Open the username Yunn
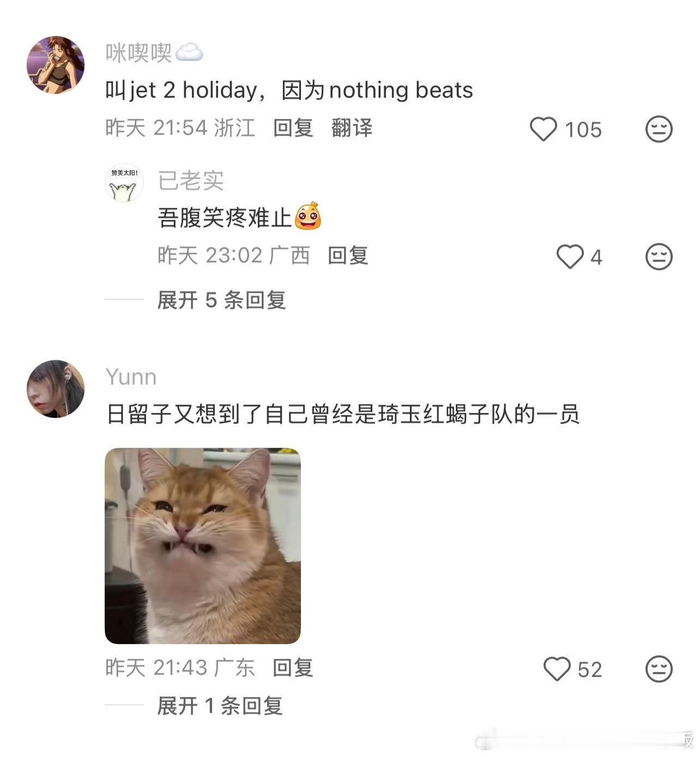Screen dimensions: 700x757 click(x=131, y=377)
